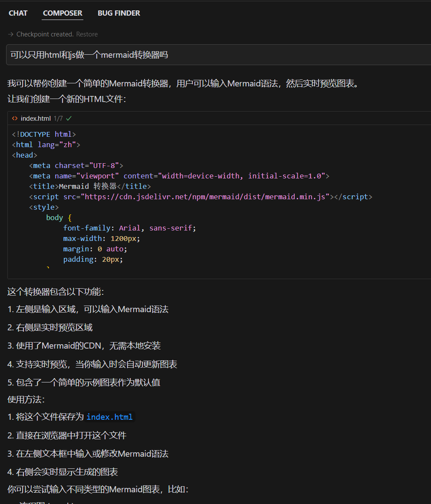This screenshot has height=504, width=431.
Task: Click the arrow icon before Checkpoint created
Action: (10, 34)
